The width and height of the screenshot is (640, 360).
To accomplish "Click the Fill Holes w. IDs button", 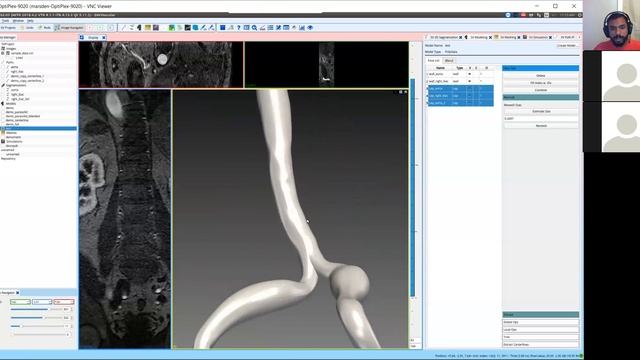I will click(540, 83).
